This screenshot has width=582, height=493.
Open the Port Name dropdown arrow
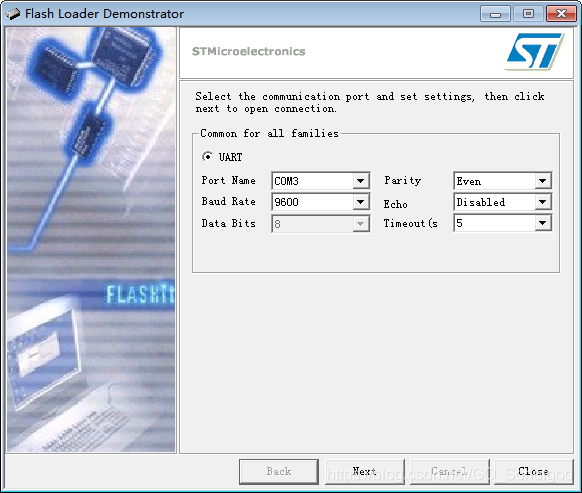pos(360,181)
